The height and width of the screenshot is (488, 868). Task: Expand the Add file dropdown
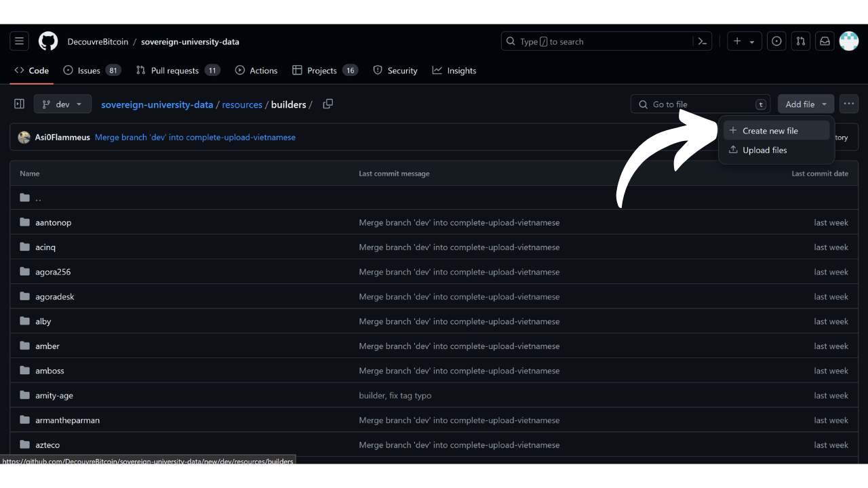[806, 104]
